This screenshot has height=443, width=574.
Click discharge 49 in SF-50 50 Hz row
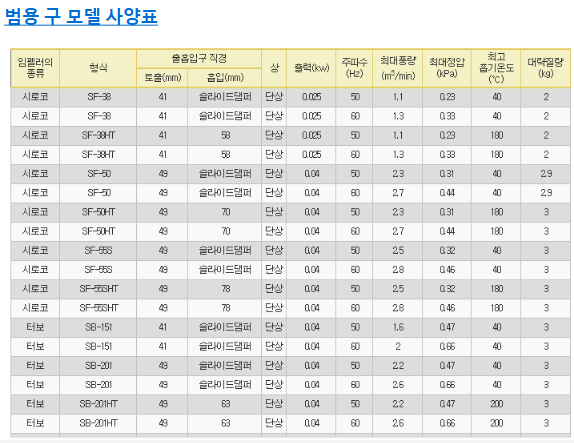(163, 174)
